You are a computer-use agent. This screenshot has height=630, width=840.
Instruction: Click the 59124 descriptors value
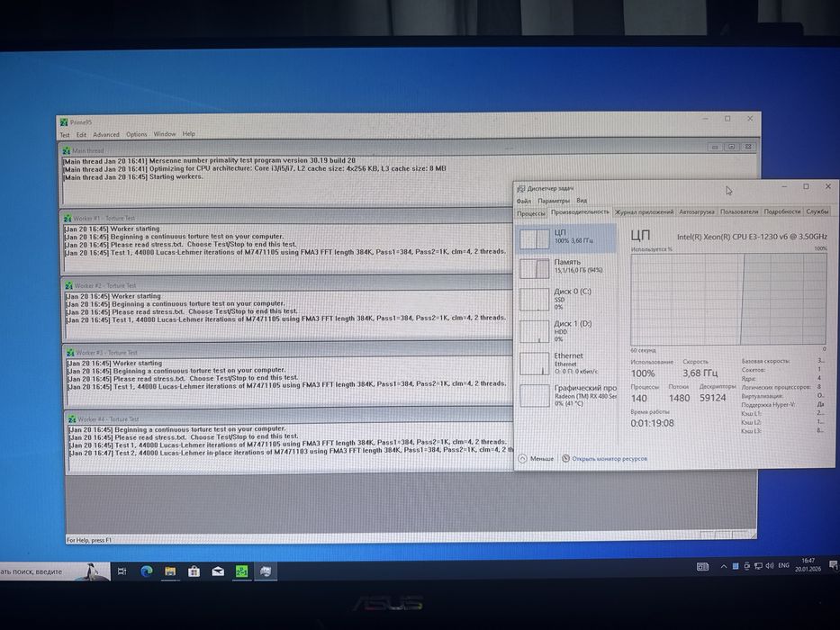712,398
